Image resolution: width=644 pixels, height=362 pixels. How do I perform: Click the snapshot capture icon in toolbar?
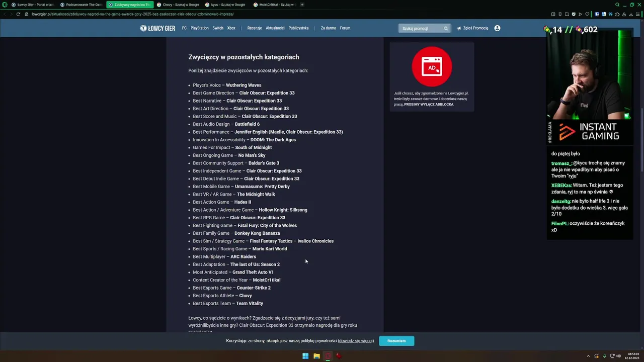point(567,14)
